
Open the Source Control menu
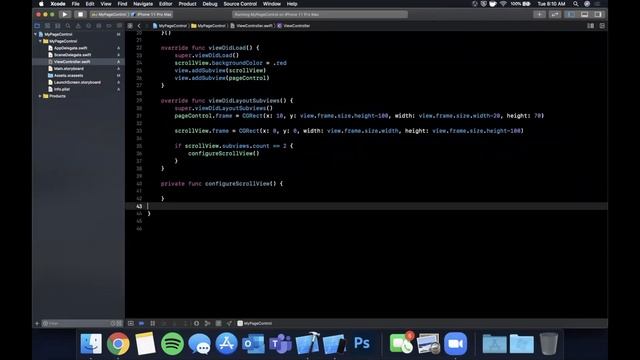[x=240, y=4]
